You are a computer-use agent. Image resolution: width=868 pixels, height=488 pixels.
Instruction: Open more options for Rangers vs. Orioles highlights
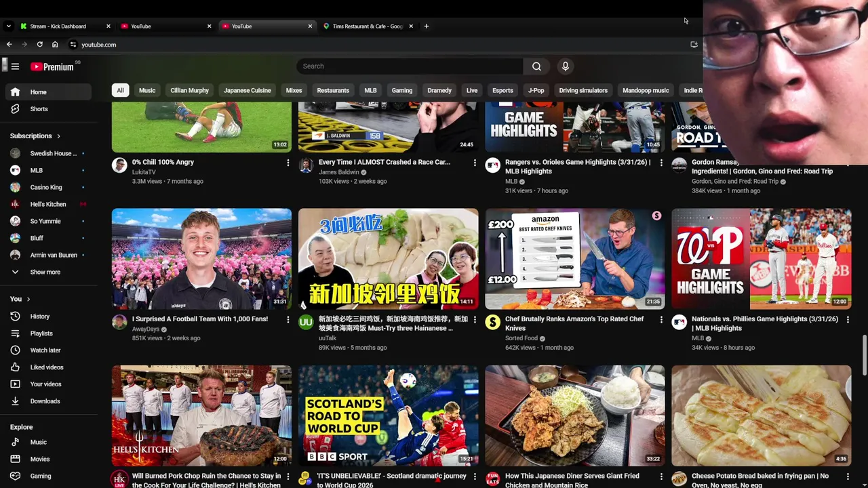point(661,163)
